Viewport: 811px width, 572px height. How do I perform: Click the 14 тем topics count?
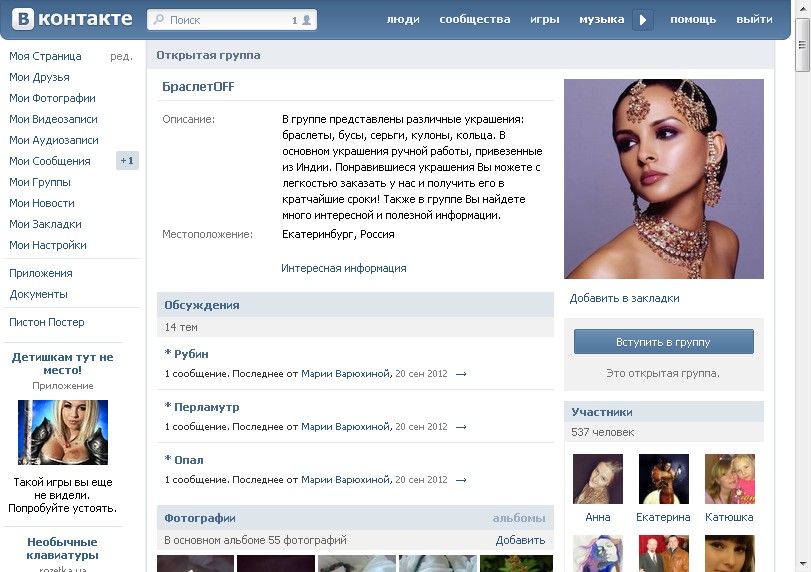click(x=181, y=327)
